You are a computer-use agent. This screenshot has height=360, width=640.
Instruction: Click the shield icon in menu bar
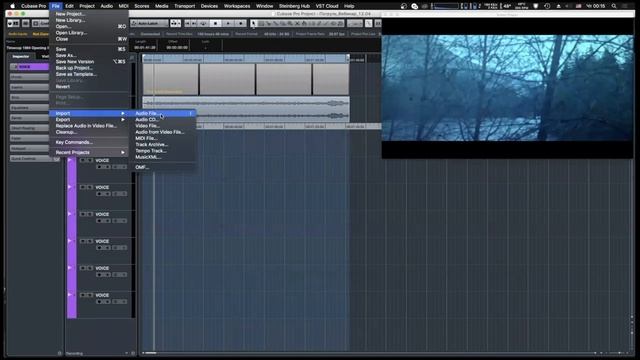tap(536, 6)
